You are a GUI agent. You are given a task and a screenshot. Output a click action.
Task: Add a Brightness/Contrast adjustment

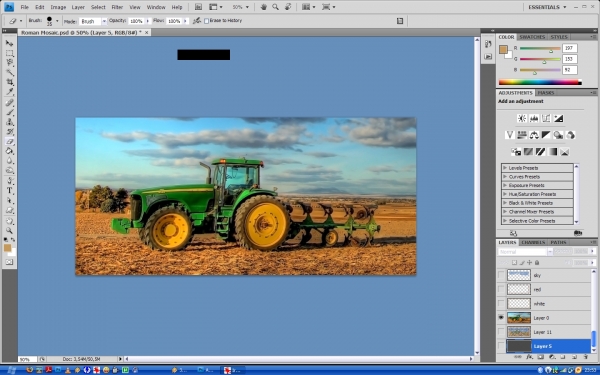tap(522, 118)
